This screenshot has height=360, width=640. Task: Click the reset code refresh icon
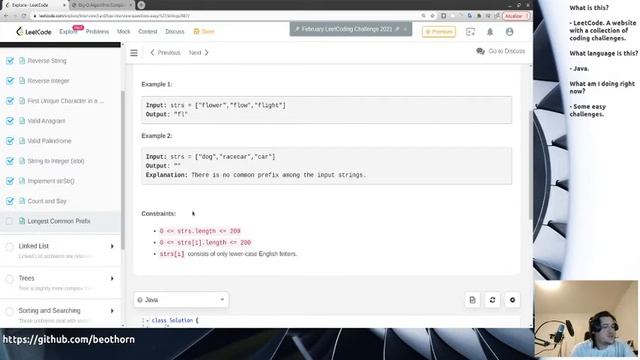click(x=492, y=300)
